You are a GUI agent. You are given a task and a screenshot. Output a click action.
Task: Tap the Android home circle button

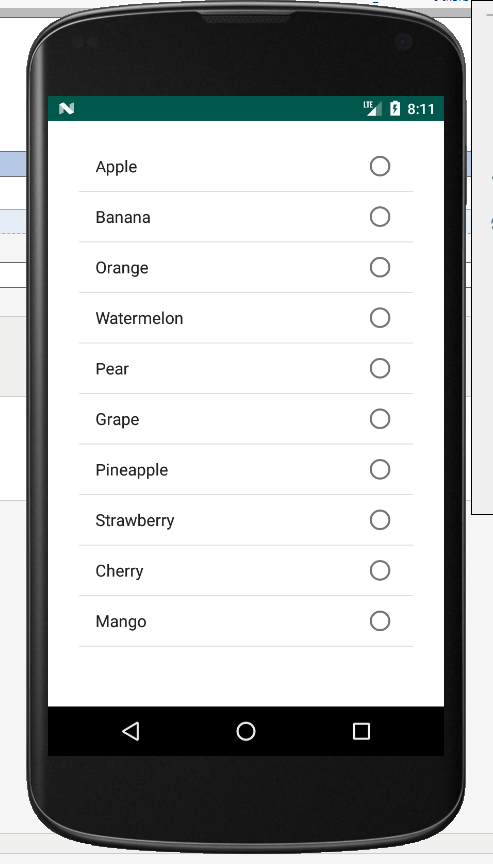(246, 731)
